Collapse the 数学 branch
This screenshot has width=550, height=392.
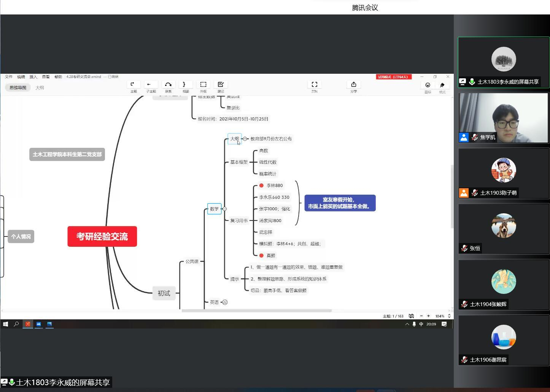pos(224,209)
